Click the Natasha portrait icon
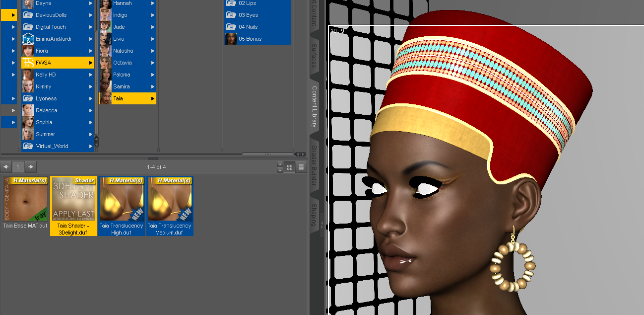Viewport: 644px width, 315px height. (105, 51)
